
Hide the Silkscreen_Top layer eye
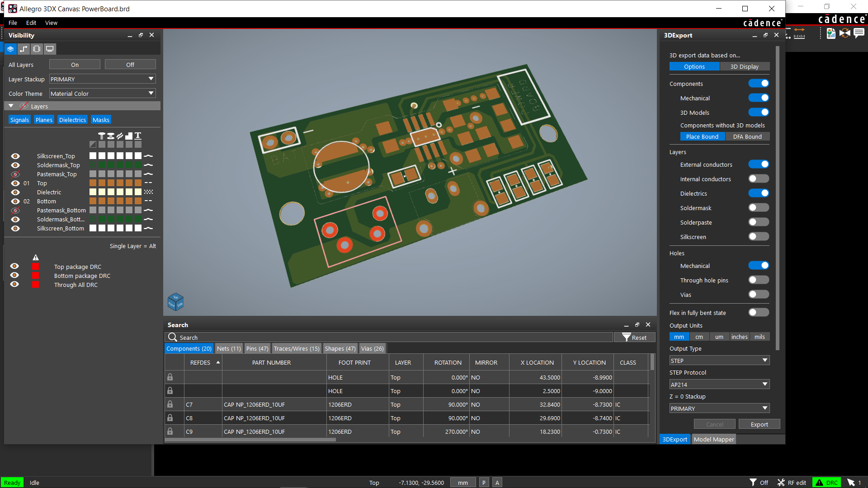pos(15,156)
